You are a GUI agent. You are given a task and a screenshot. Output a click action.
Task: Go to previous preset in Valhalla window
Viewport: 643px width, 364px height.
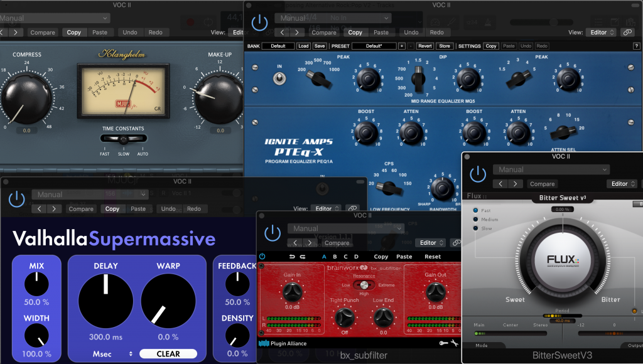[40, 208]
